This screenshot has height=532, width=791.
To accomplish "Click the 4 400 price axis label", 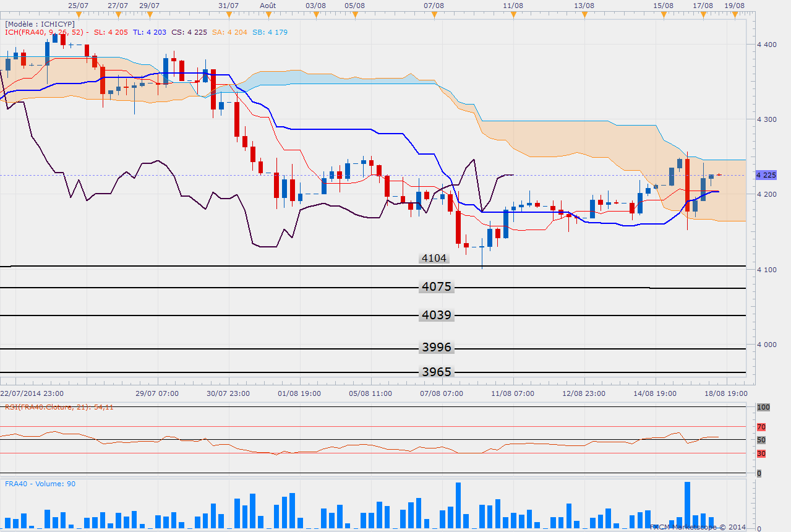I will 766,45.
